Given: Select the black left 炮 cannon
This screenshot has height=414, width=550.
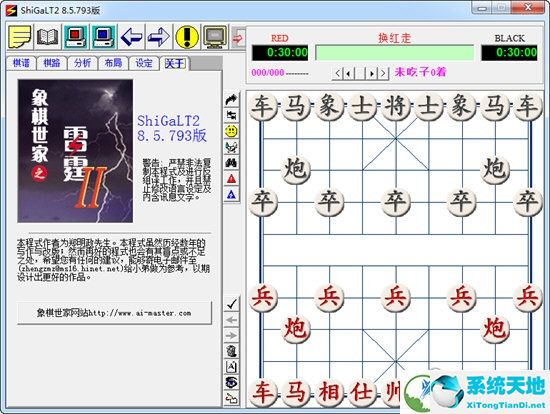Looking at the screenshot, I should pyautogui.click(x=296, y=169).
